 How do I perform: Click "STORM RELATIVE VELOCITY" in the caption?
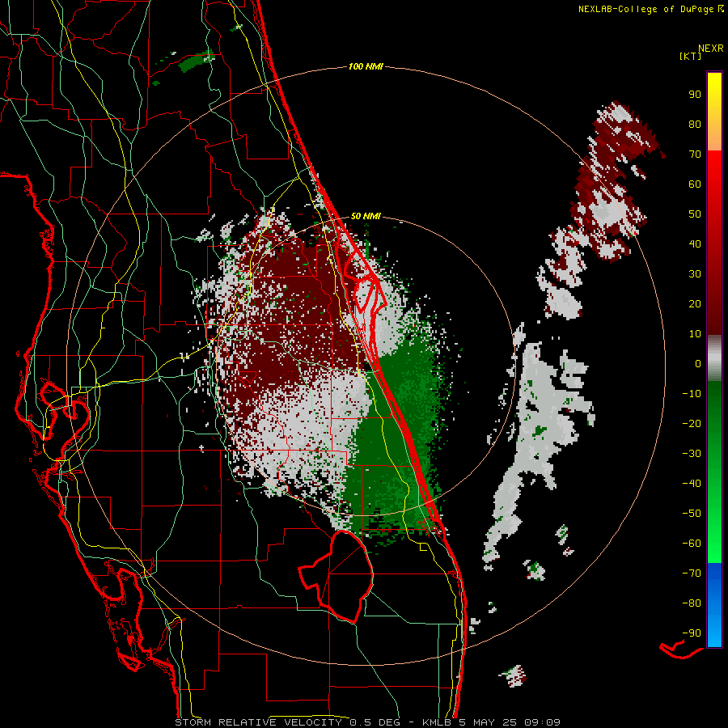coord(259,722)
